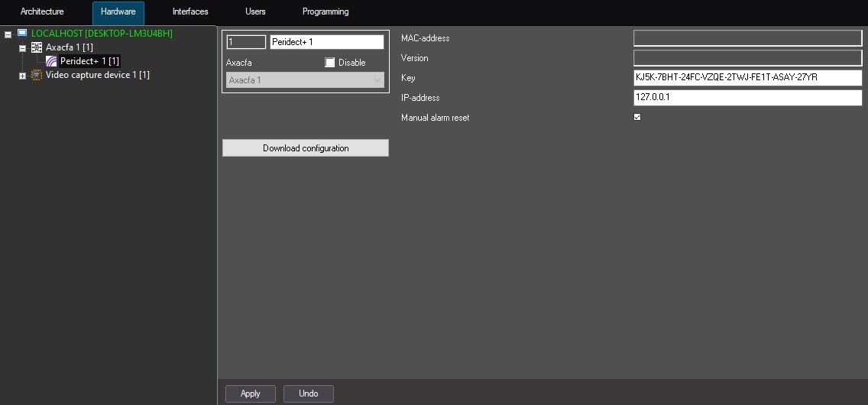Apply the current settings
The height and width of the screenshot is (405, 868).
coord(250,394)
